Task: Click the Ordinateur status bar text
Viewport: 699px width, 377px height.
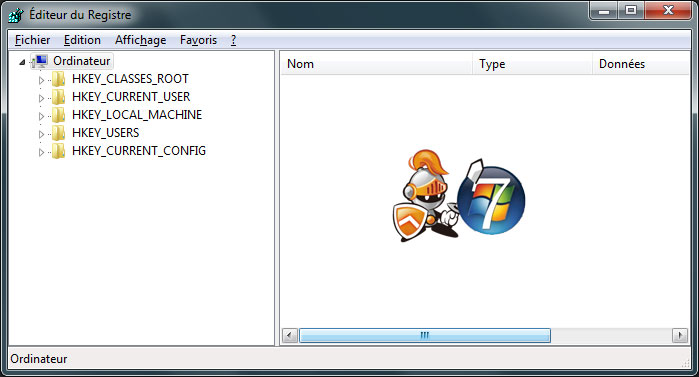Action: (39, 359)
